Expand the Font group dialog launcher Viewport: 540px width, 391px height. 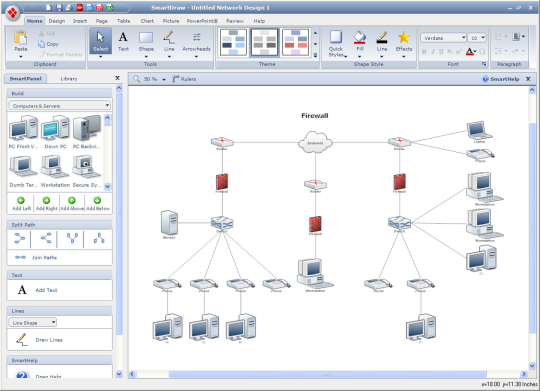(484, 64)
